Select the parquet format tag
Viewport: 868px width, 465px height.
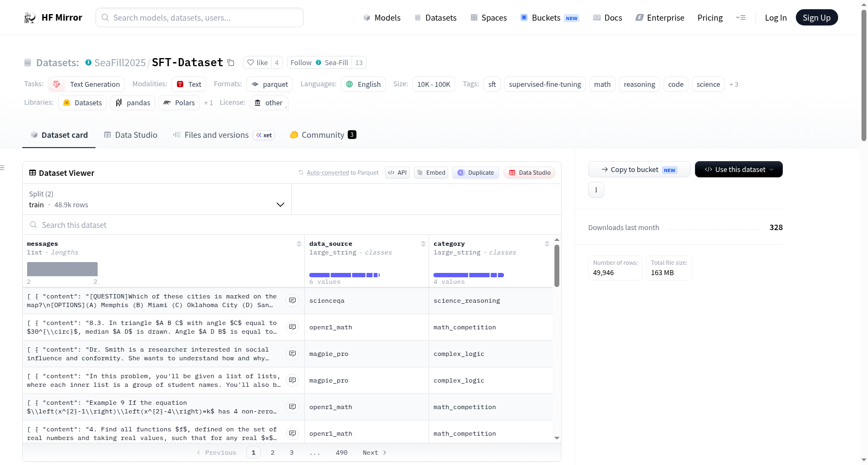[270, 84]
